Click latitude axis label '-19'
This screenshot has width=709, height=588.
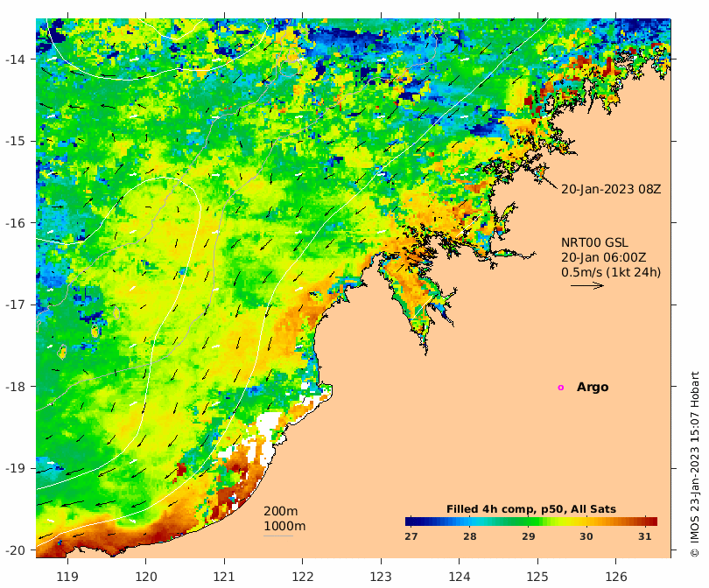(15, 468)
